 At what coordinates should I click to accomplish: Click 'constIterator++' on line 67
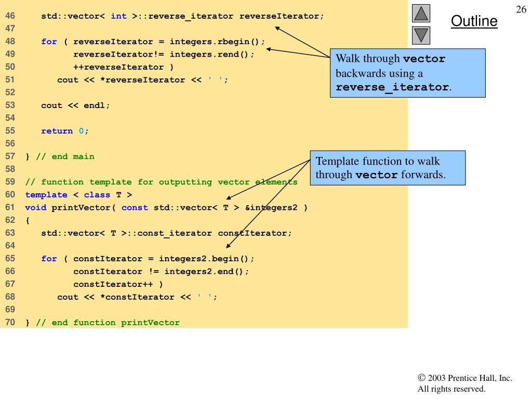[113, 284]
